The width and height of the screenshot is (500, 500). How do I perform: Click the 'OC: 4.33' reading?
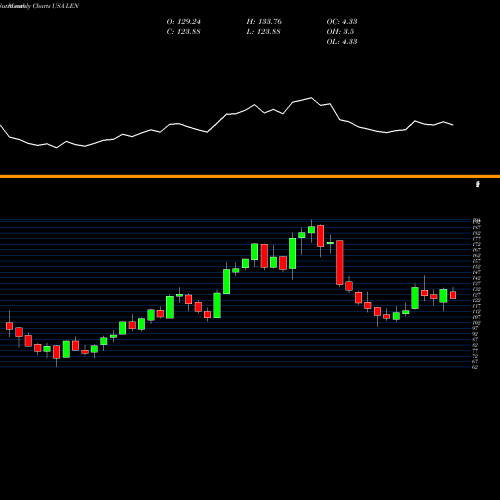pyautogui.click(x=342, y=22)
